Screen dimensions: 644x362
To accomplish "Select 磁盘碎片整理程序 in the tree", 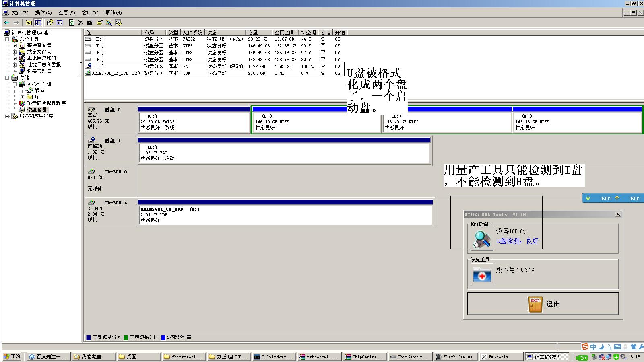I will click(x=46, y=103).
